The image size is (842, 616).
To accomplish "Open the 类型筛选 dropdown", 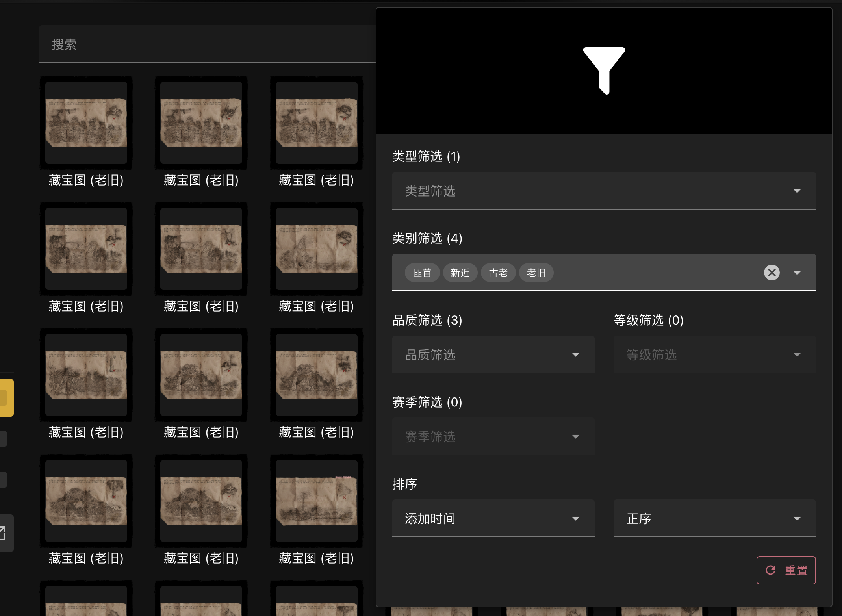I will tap(603, 191).
